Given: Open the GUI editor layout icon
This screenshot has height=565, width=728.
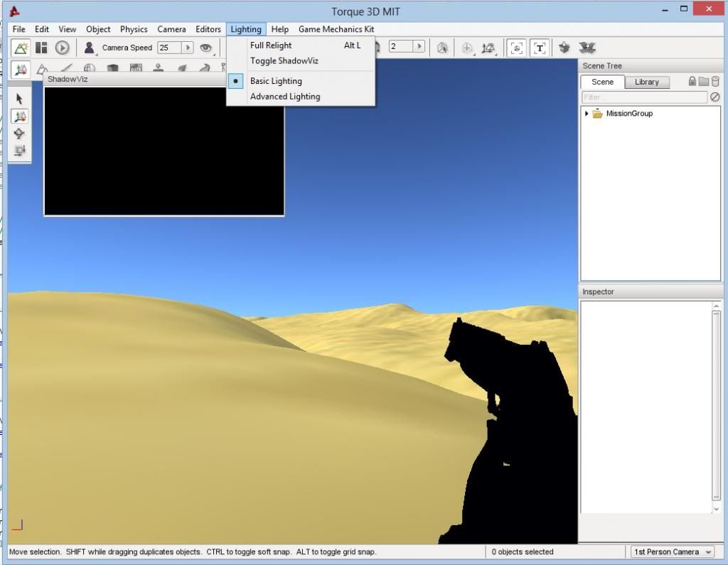Looking at the screenshot, I should tap(42, 48).
